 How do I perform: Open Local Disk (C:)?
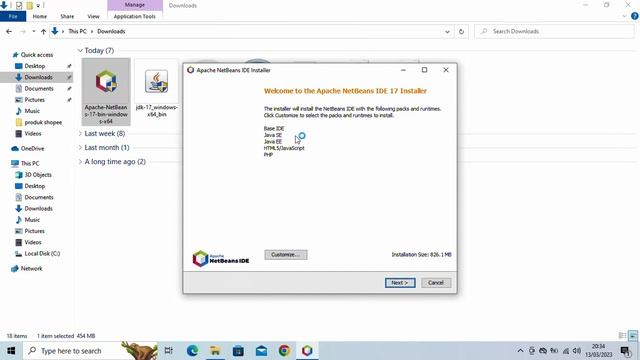pos(42,253)
